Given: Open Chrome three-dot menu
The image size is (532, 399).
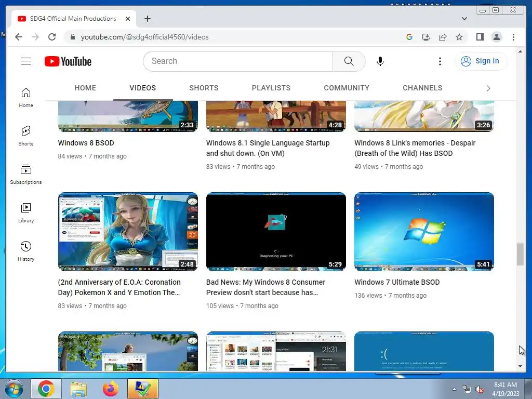Looking at the screenshot, I should 513,37.
